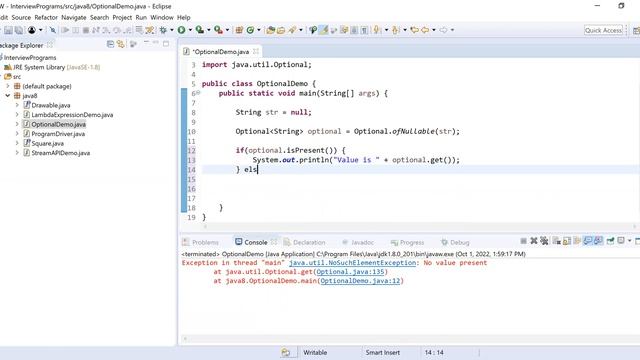
Task: Click the Save toolbar icon
Action: [x=8, y=30]
